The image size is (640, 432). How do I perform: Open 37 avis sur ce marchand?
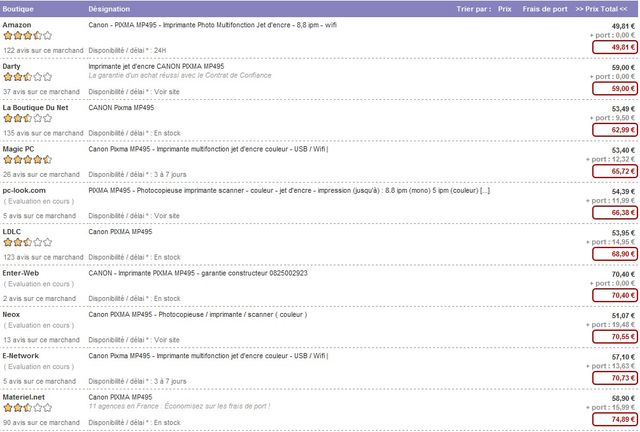click(41, 92)
